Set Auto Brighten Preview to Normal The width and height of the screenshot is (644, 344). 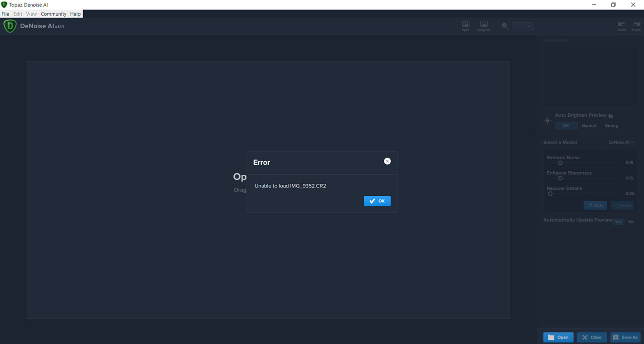(589, 126)
